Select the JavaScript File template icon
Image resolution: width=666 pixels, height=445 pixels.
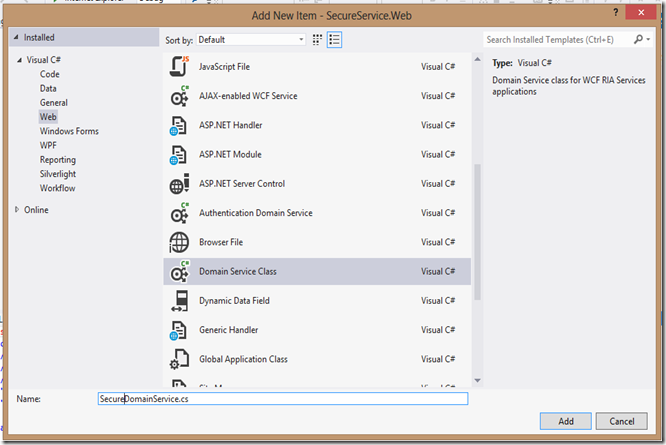coord(179,66)
